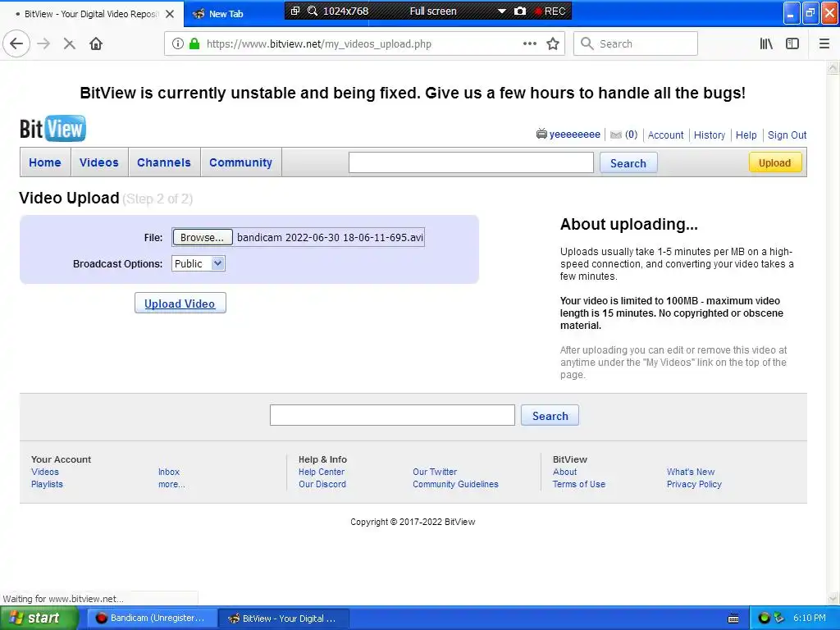The image size is (840, 630).
Task: Open Bandicam Full screen dropdown arrow
Action: [501, 11]
